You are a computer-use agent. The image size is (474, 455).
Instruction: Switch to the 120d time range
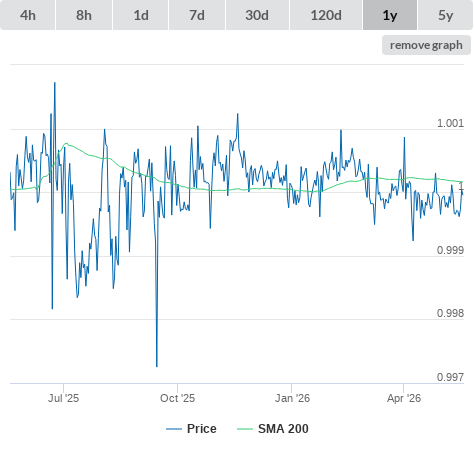(326, 15)
